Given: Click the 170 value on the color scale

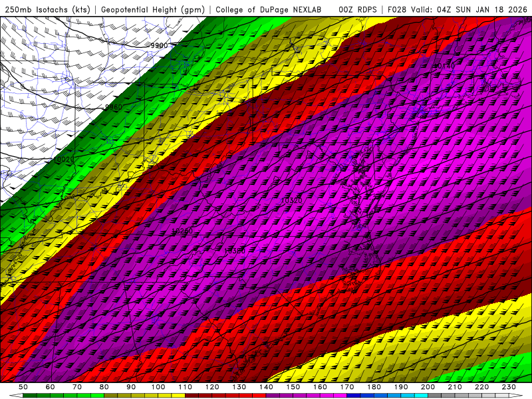Looking at the screenshot, I should tap(347, 387).
